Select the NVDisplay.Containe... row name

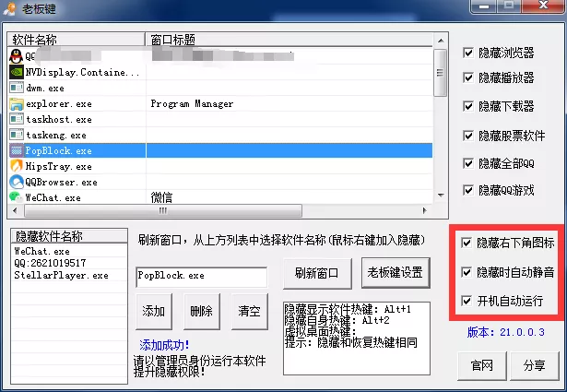pos(82,72)
